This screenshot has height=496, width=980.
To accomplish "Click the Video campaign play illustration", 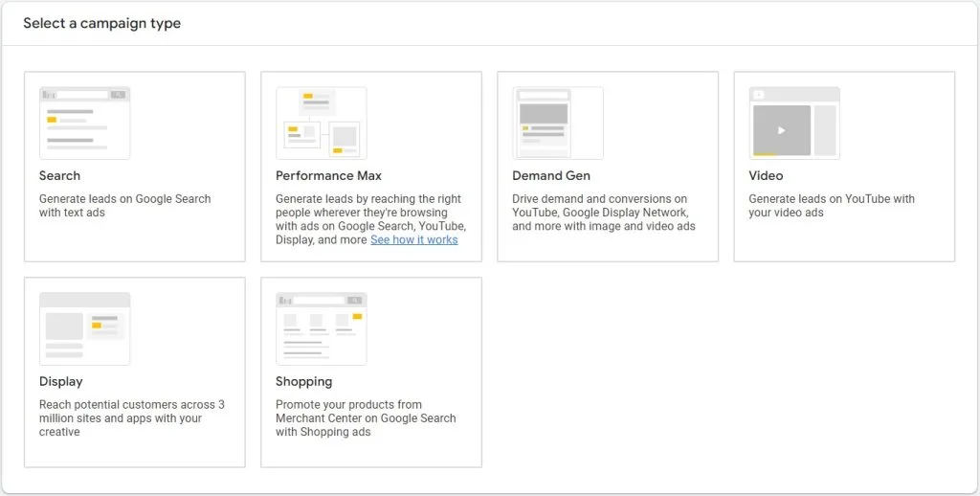I will click(794, 124).
